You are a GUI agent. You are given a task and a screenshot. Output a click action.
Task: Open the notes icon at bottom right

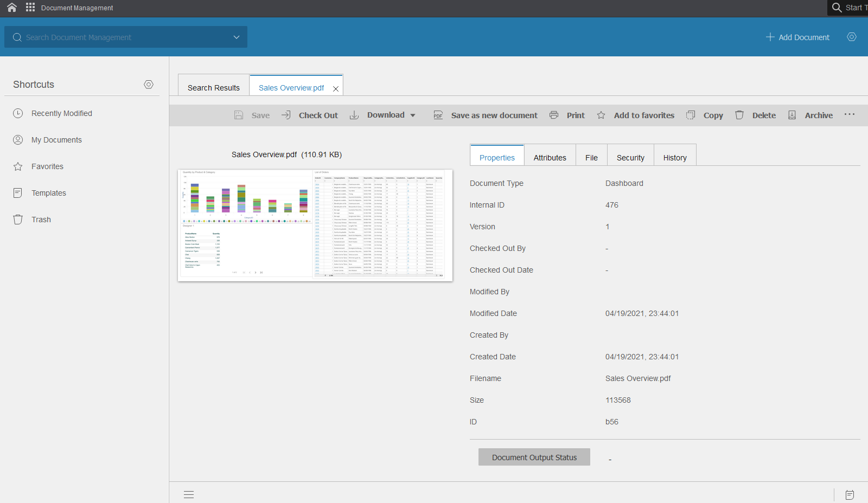point(850,494)
